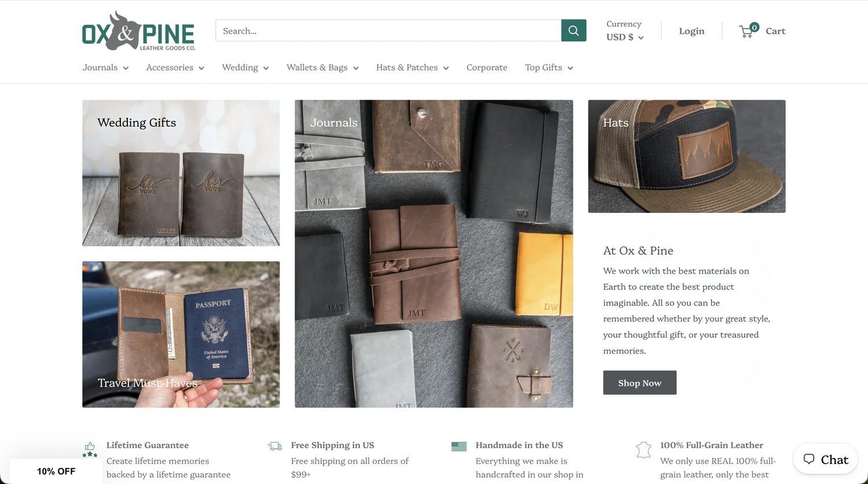The image size is (868, 484).
Task: Open the Wedding Gifts image tile
Action: pos(181,173)
